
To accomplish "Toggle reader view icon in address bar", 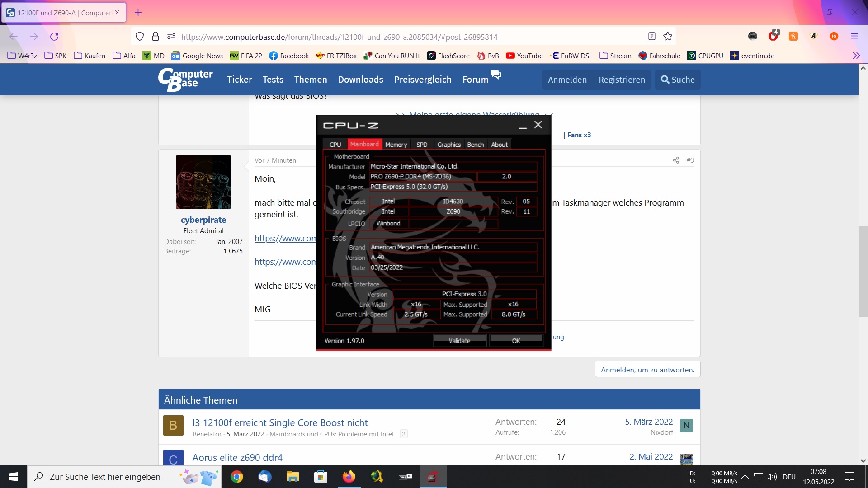I will click(x=651, y=37).
